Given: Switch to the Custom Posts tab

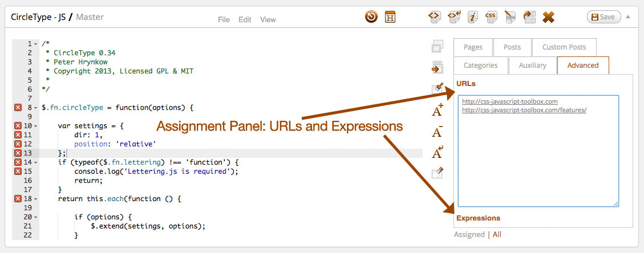Looking at the screenshot, I should click(x=563, y=47).
